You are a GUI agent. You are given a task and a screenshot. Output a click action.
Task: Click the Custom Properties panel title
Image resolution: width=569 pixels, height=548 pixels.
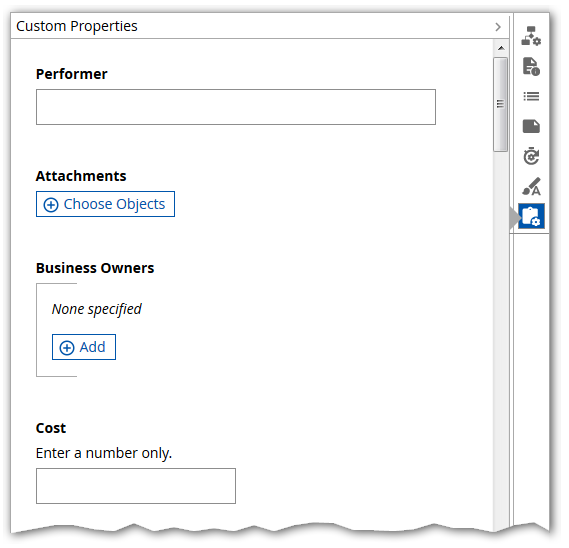click(77, 26)
